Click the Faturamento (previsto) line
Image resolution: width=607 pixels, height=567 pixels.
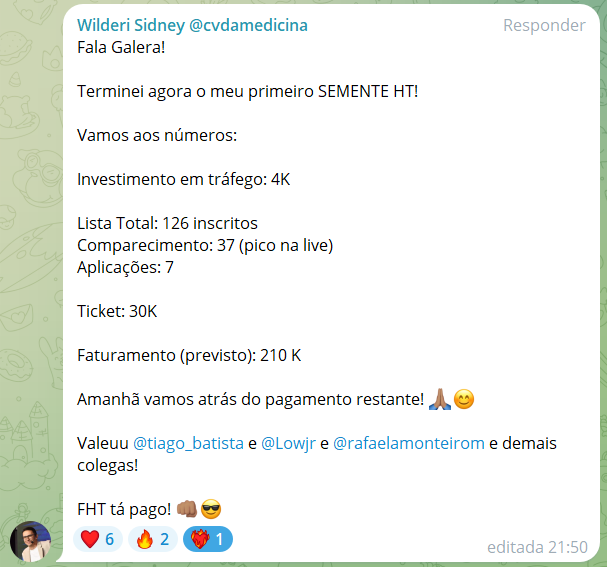189,355
